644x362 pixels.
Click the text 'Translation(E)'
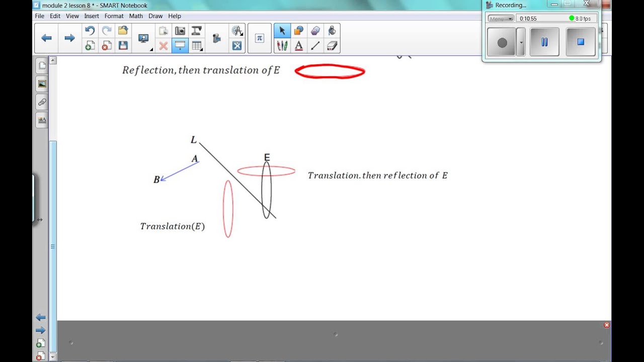point(173,226)
